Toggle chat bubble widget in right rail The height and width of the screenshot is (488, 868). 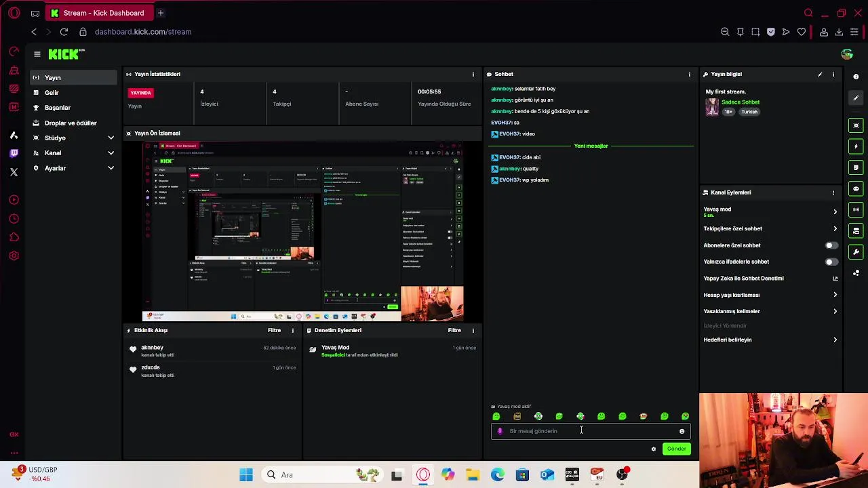tap(856, 189)
